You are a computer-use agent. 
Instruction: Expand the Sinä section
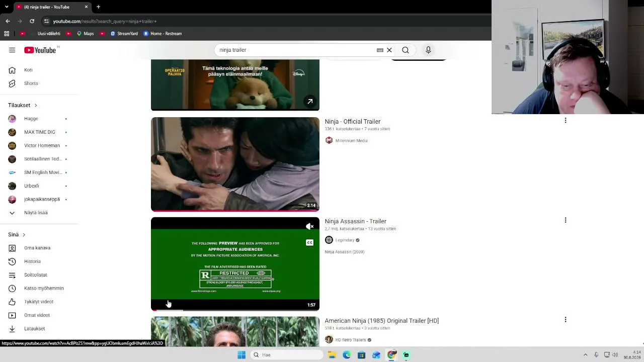tap(17, 235)
